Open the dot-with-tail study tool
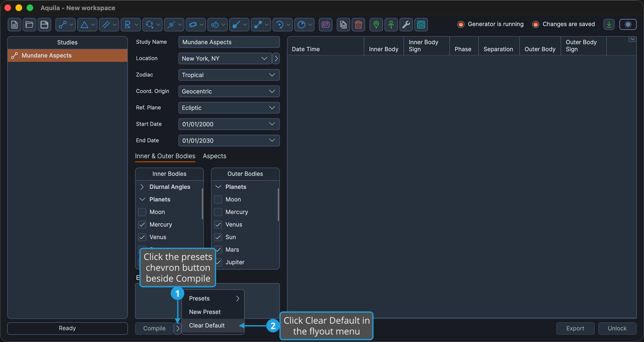This screenshot has width=644, height=342. [x=239, y=25]
